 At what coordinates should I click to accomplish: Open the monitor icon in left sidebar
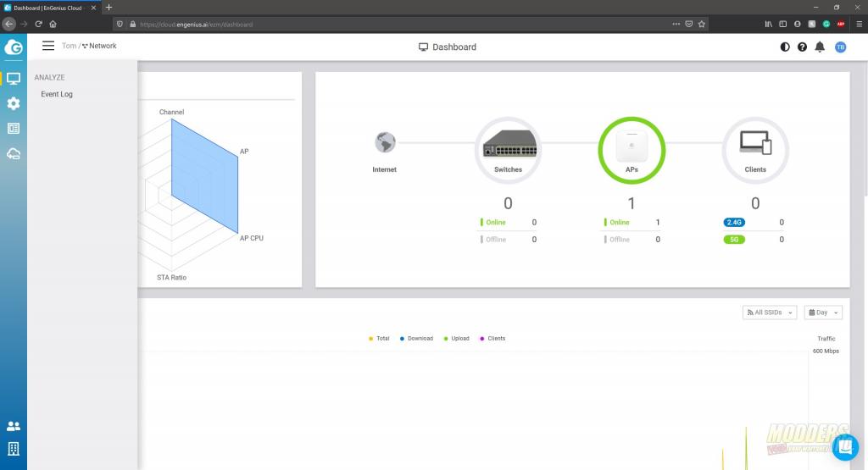(x=14, y=78)
